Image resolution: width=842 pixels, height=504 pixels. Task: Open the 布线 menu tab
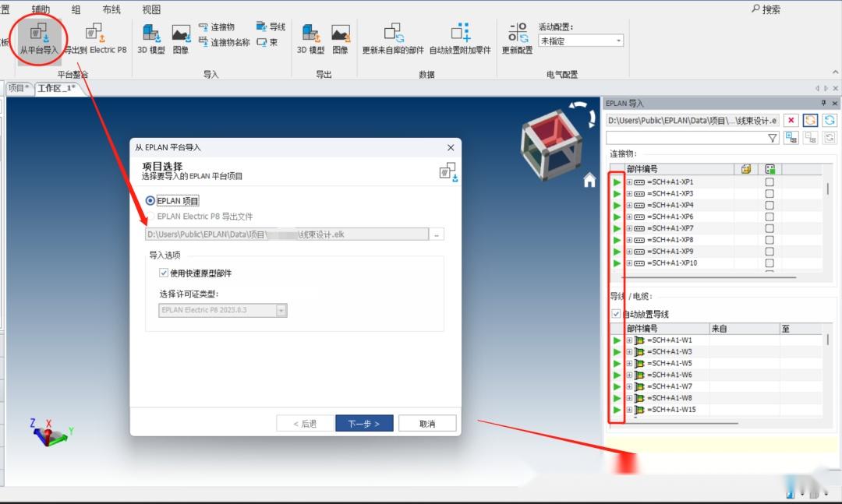point(111,9)
